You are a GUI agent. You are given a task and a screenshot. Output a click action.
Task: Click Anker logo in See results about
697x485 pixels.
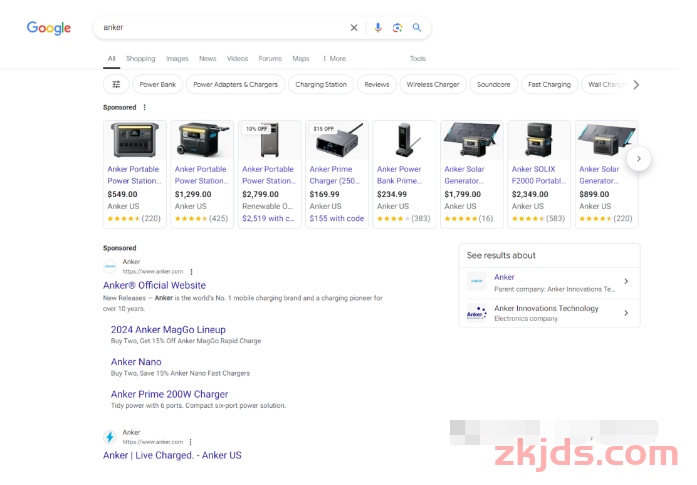(x=477, y=281)
